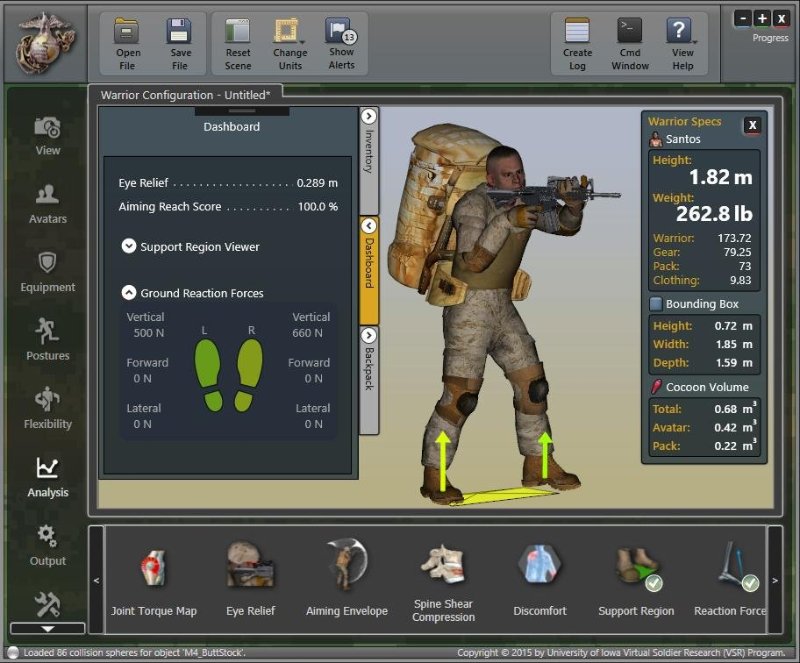Select the Support Region analysis
This screenshot has height=663, width=800.
click(635, 580)
